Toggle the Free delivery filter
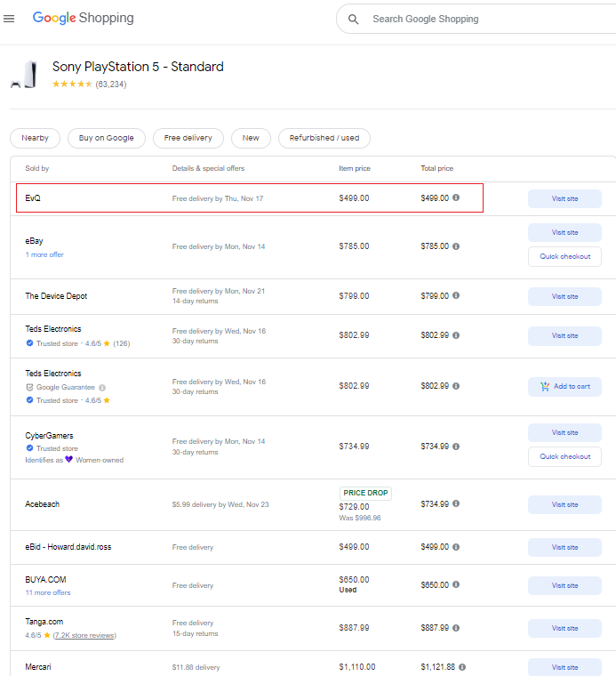The image size is (616, 676). 188,138
